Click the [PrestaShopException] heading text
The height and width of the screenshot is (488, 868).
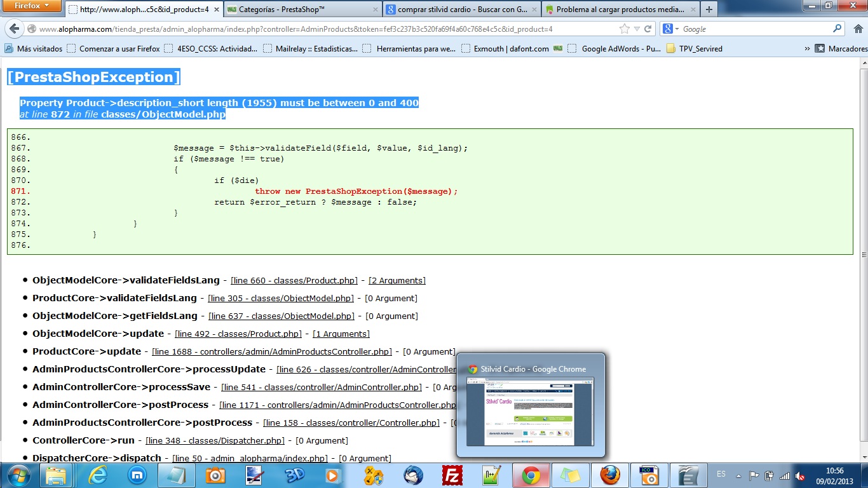(94, 77)
